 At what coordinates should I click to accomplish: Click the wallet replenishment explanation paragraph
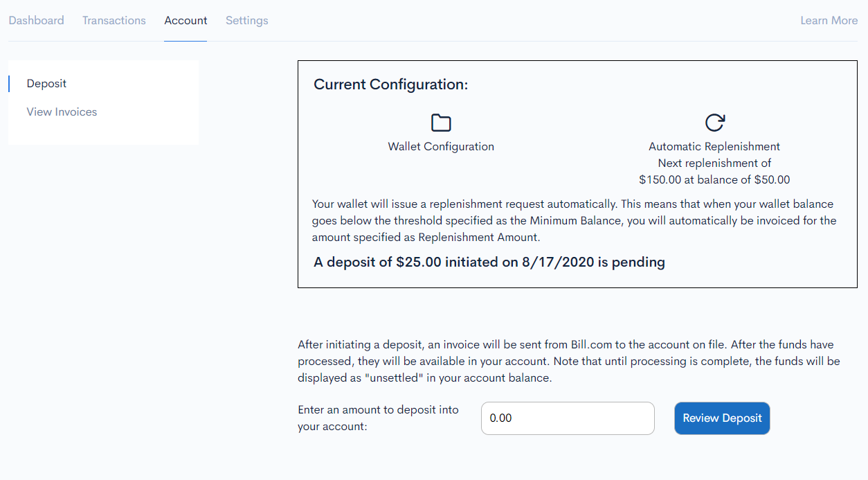pyautogui.click(x=575, y=220)
